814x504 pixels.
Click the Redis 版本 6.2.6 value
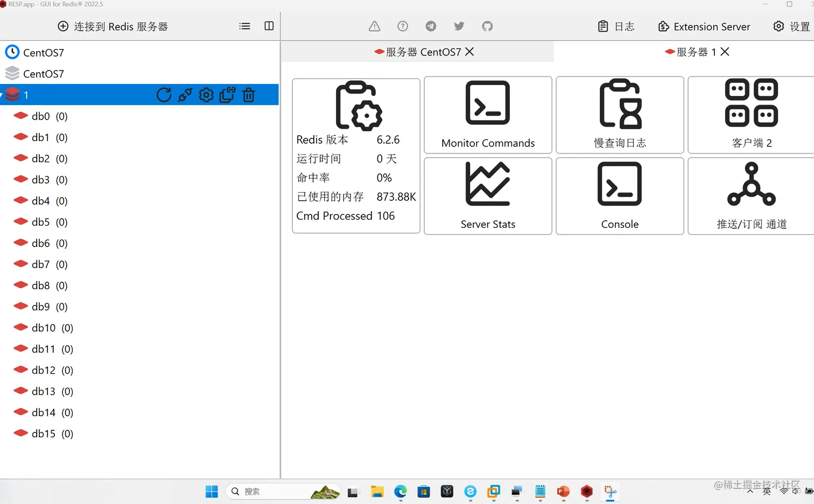click(388, 140)
